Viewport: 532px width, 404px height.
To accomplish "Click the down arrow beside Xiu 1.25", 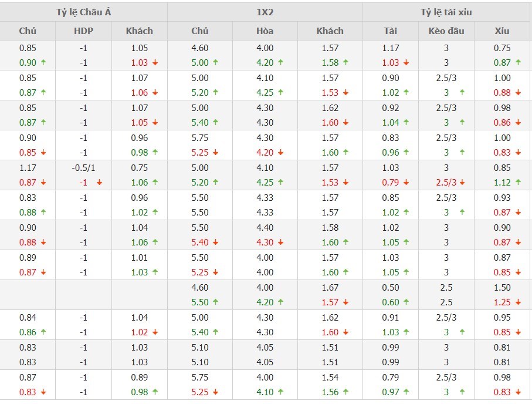I will (518, 302).
